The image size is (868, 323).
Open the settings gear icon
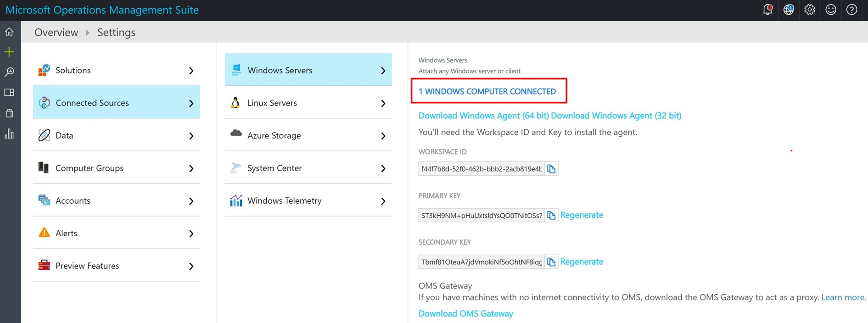[x=810, y=10]
